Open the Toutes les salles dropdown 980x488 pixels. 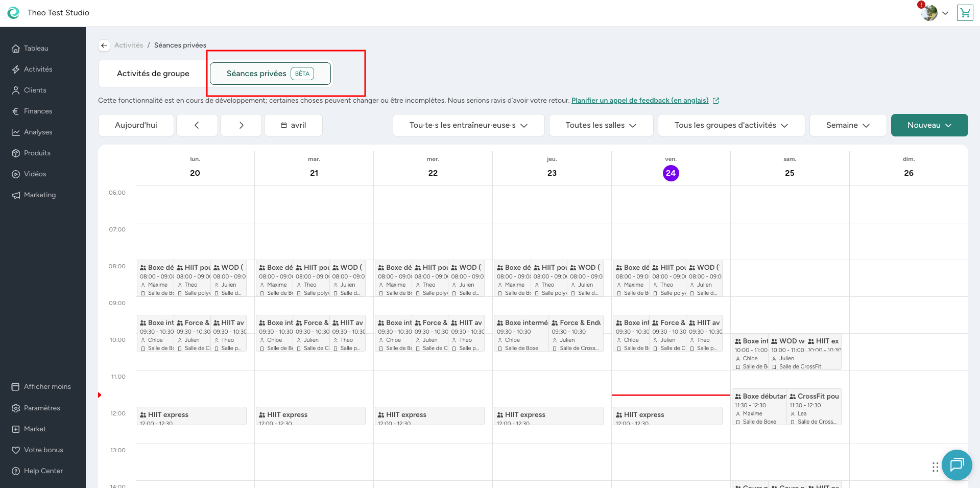pyautogui.click(x=601, y=125)
